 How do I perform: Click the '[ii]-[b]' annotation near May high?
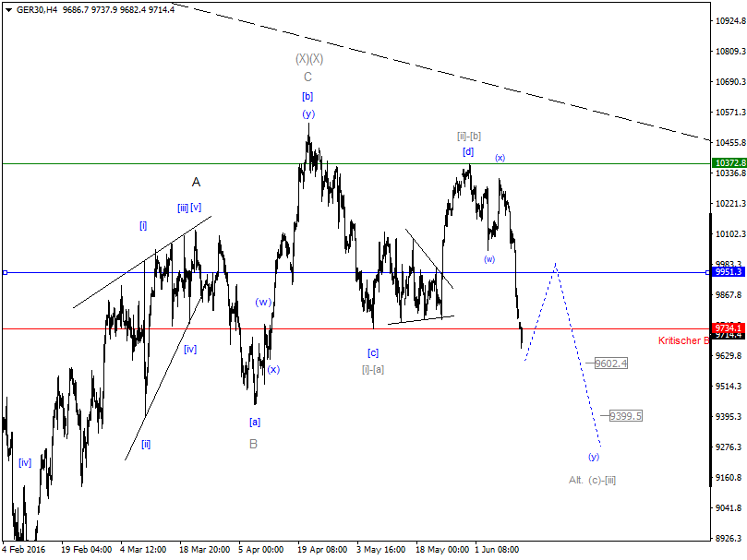click(470, 137)
